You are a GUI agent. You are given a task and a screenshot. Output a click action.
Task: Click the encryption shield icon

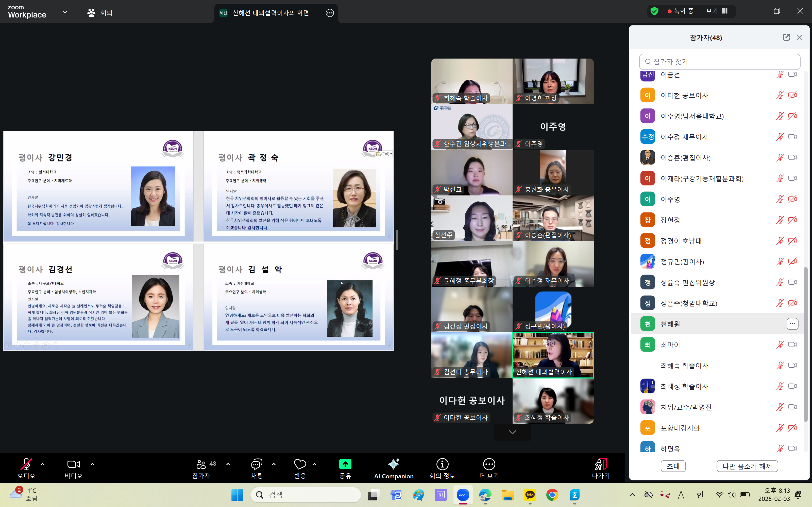[x=654, y=11]
